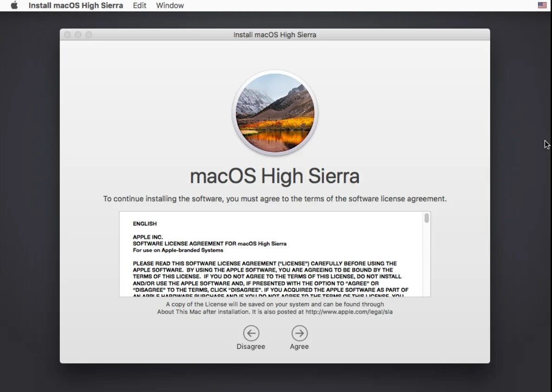552x392 pixels.
Task: Open the Edit menu
Action: pyautogui.click(x=139, y=6)
